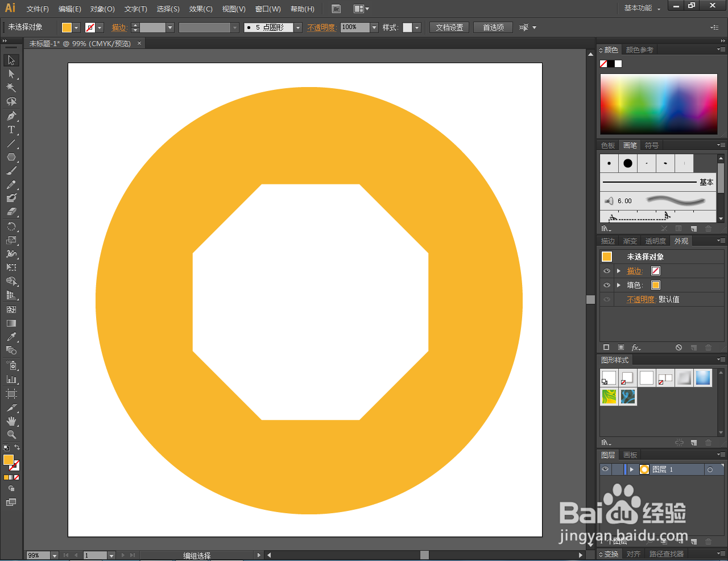
Task: Open the stroke color dropdown in control bar
Action: [100, 27]
